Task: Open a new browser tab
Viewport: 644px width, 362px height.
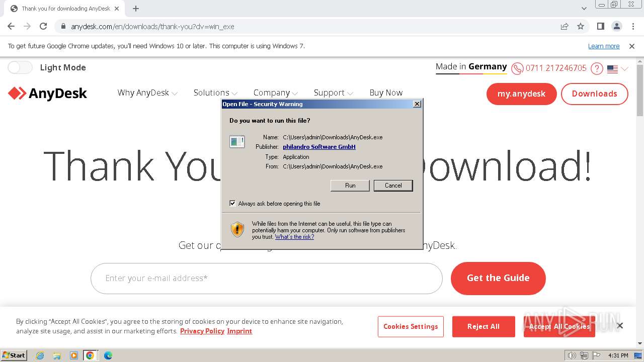Action: 136,9
